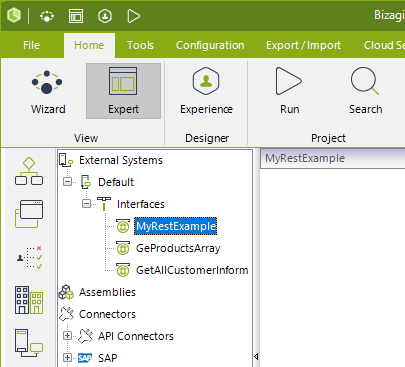This screenshot has height=367, width=405.
Task: Switch to Wizard view in ribbon
Action: tap(48, 91)
